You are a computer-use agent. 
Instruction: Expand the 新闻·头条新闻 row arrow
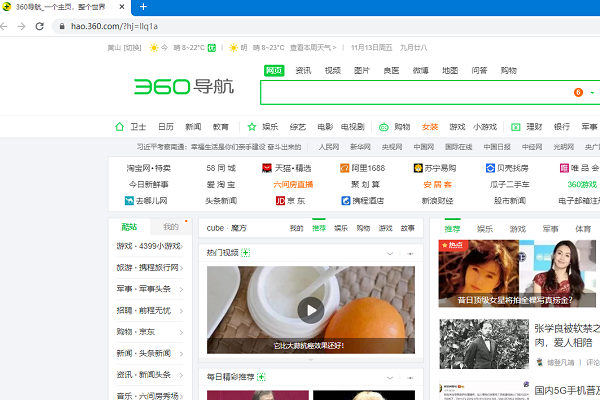coord(181,354)
